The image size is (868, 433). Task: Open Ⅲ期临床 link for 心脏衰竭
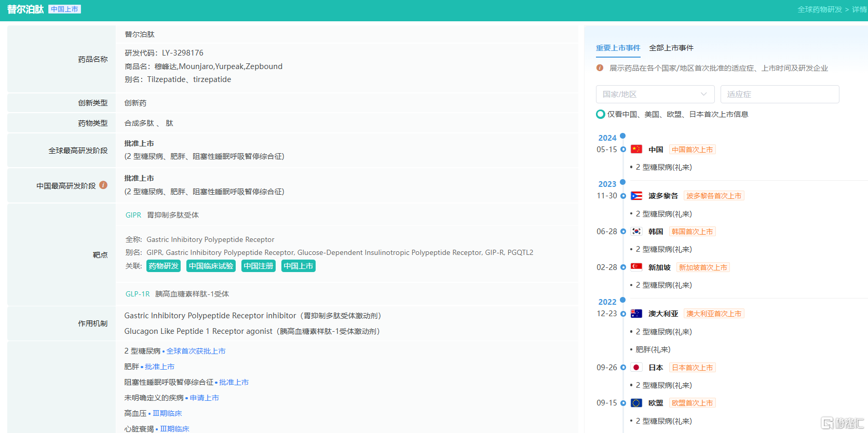174,429
